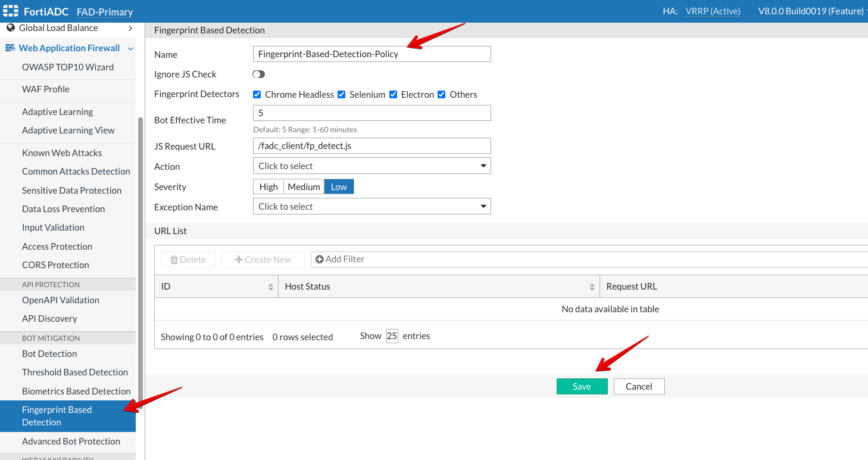The image size is (868, 460).
Task: Click the FortiADC logo icon
Action: 11,11
